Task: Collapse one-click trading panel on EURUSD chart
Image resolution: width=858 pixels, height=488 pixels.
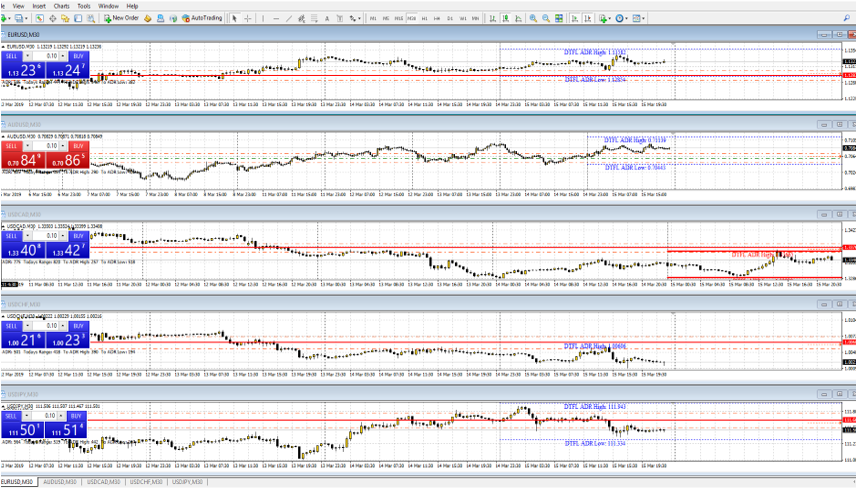Action: tap(4, 47)
